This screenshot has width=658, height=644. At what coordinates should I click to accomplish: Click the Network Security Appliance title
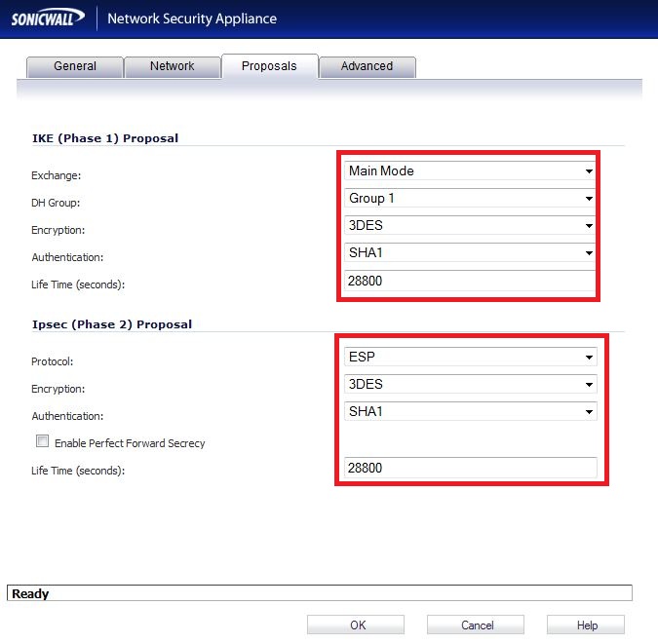click(192, 19)
